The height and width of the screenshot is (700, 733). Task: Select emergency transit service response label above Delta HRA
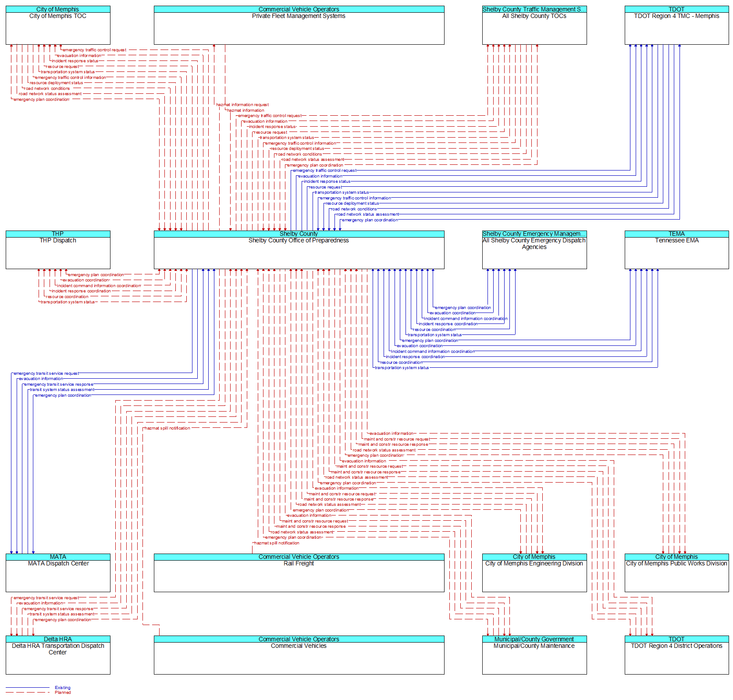click(59, 609)
